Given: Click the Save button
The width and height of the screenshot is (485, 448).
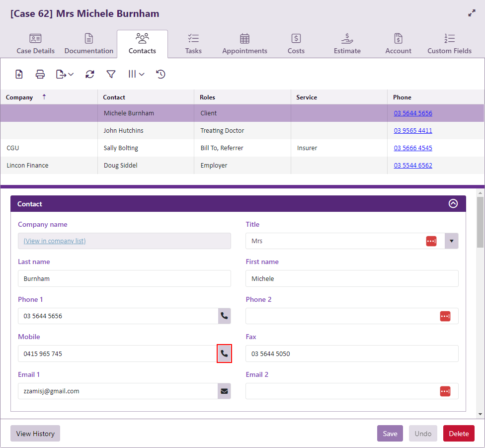Looking at the screenshot, I should pyautogui.click(x=390, y=434).
